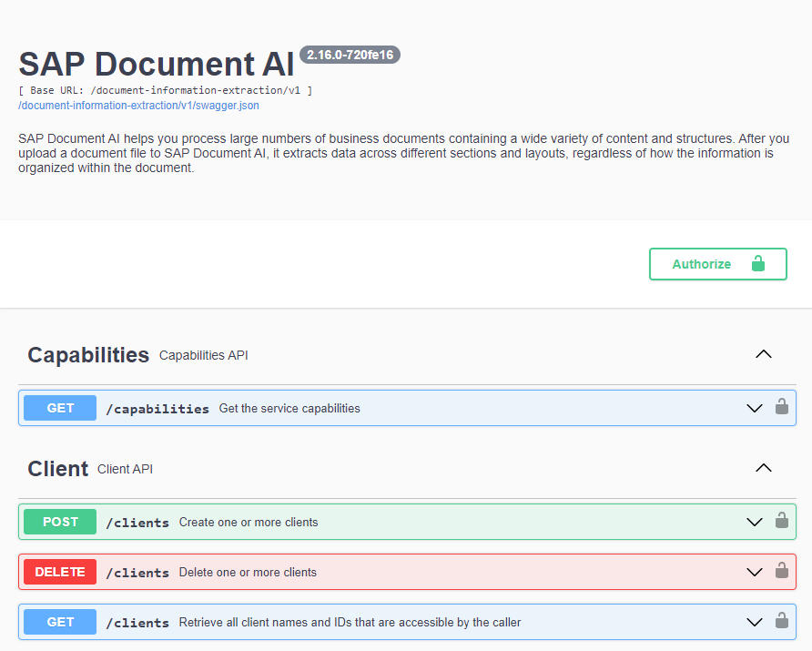Image resolution: width=812 pixels, height=651 pixels.
Task: Click the green POST method badge
Action: coord(60,522)
